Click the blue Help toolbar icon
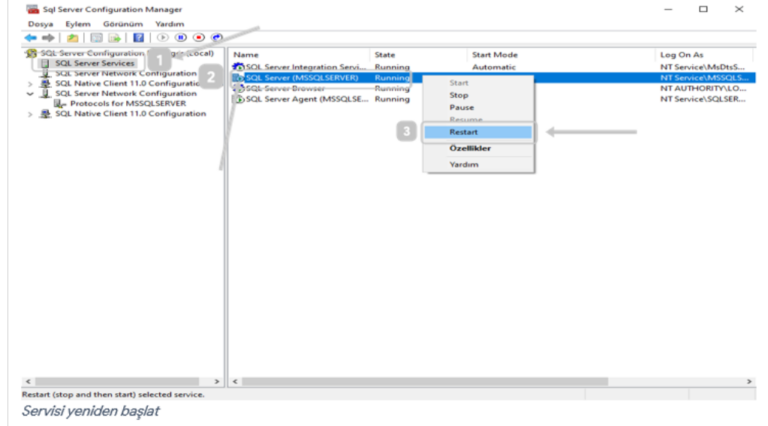The height and width of the screenshot is (426, 768). click(x=139, y=37)
